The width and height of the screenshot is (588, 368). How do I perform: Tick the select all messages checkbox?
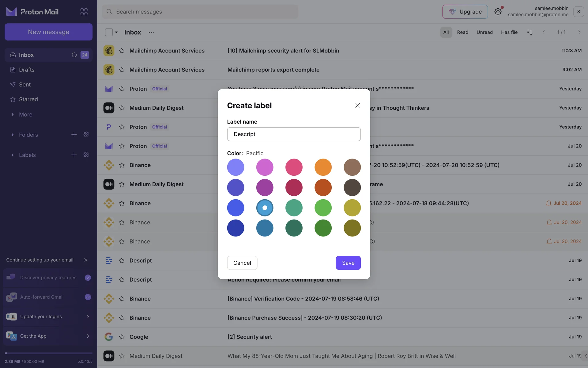(x=109, y=32)
